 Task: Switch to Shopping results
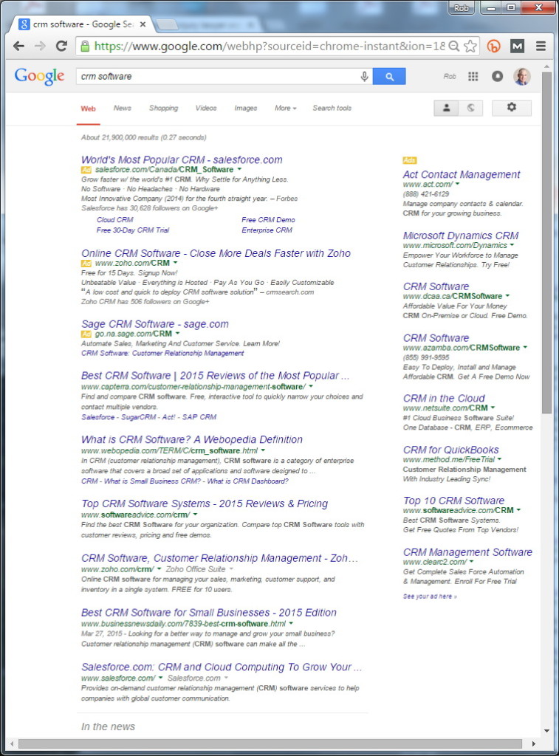pyautogui.click(x=163, y=108)
